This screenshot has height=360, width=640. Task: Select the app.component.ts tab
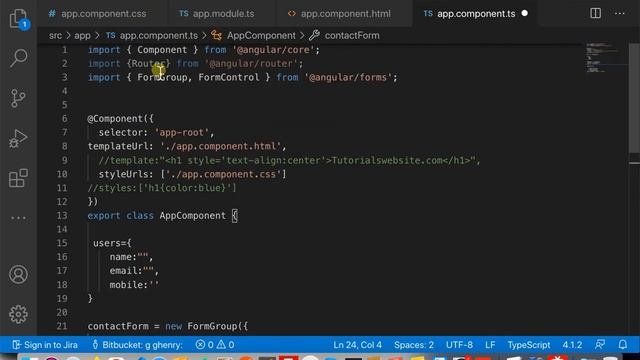tap(469, 13)
